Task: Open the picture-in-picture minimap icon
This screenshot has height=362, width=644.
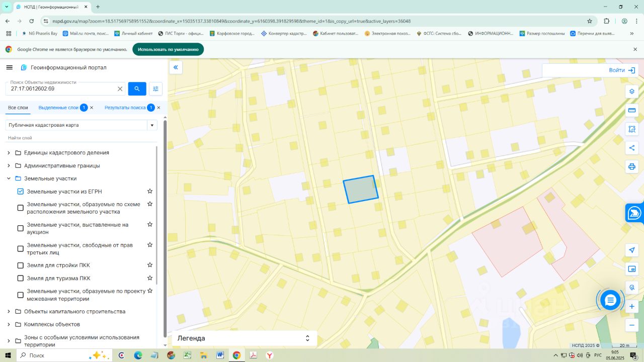Action: tap(632, 269)
